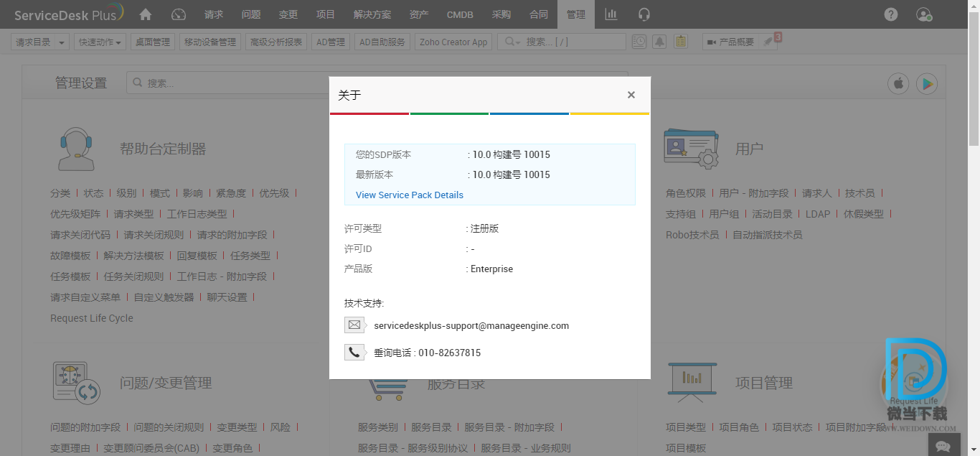Click the 移动设备管理 button
Image resolution: width=980 pixels, height=456 pixels.
click(x=210, y=42)
